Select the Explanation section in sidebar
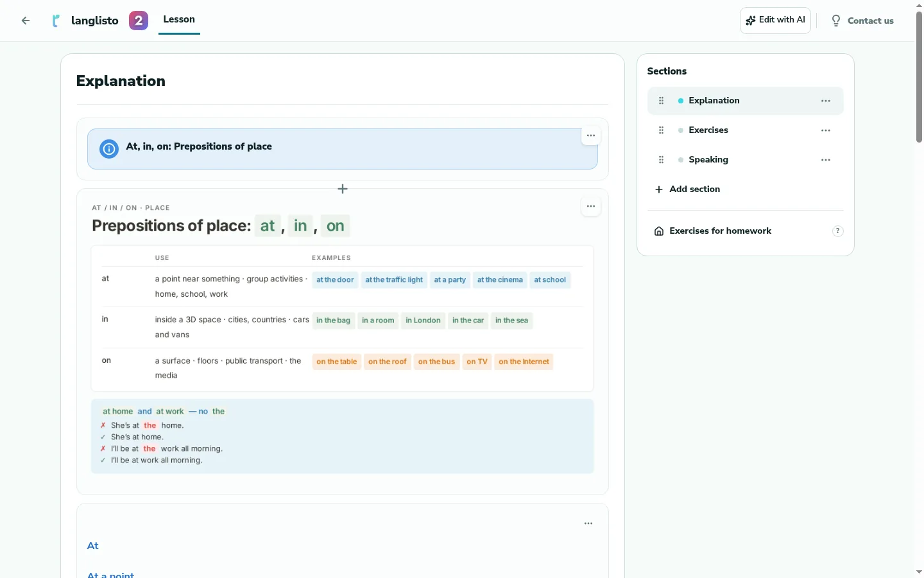This screenshot has width=924, height=578. 745,101
